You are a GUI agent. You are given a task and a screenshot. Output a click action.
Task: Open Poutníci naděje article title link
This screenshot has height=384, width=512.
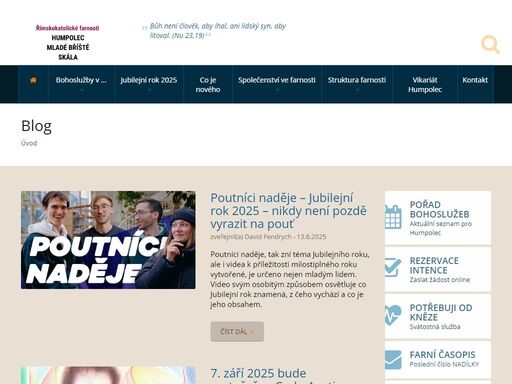[x=288, y=211]
